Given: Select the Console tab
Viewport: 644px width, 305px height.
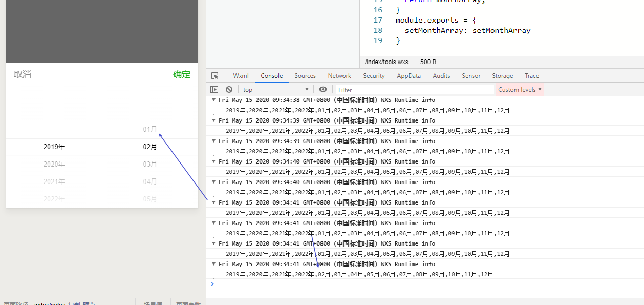Looking at the screenshot, I should coord(271,75).
